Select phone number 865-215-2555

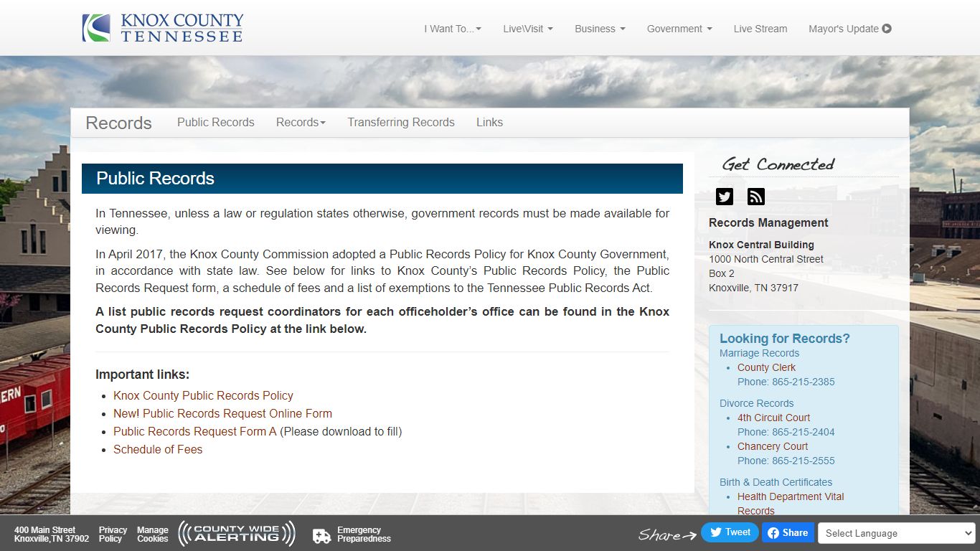point(804,461)
